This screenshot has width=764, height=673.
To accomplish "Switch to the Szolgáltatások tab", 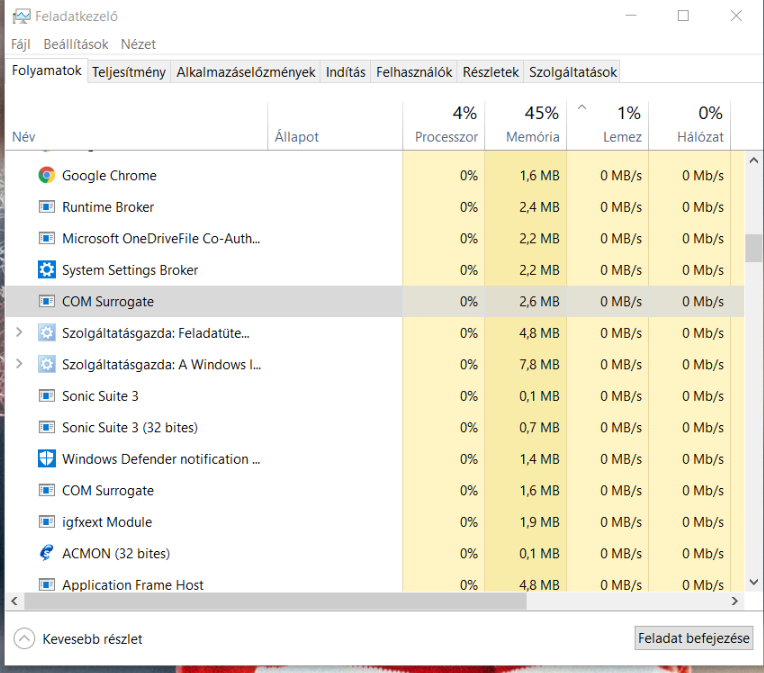I will [573, 72].
